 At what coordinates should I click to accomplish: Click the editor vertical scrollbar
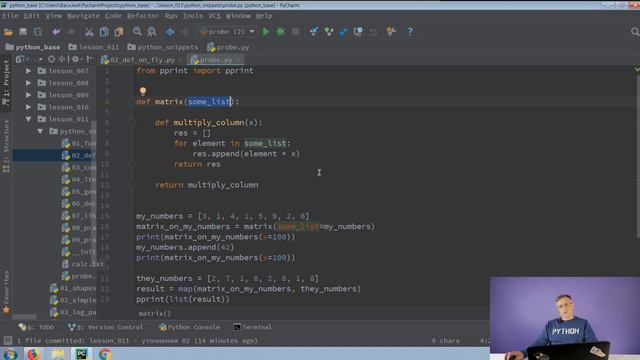(x=638, y=155)
